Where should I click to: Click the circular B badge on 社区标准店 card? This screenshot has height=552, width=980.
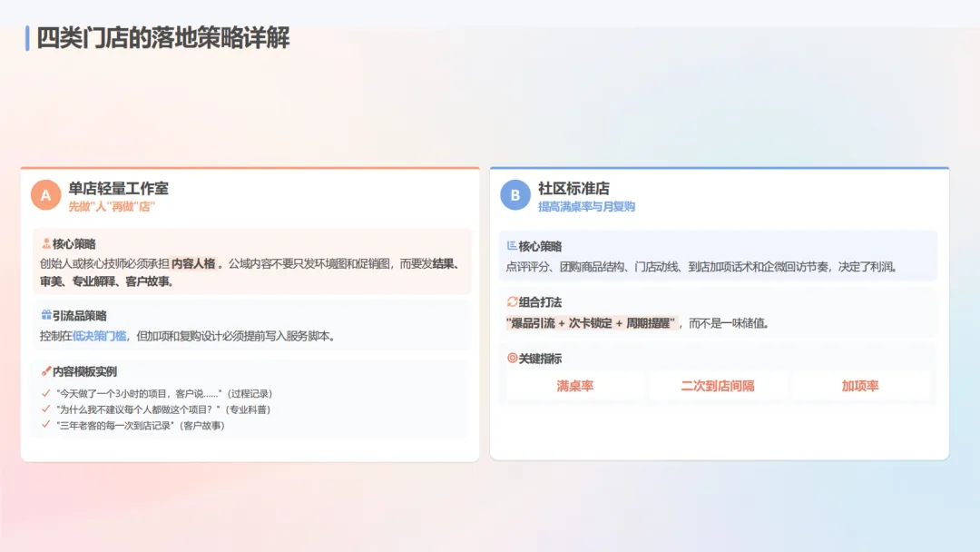(x=515, y=194)
